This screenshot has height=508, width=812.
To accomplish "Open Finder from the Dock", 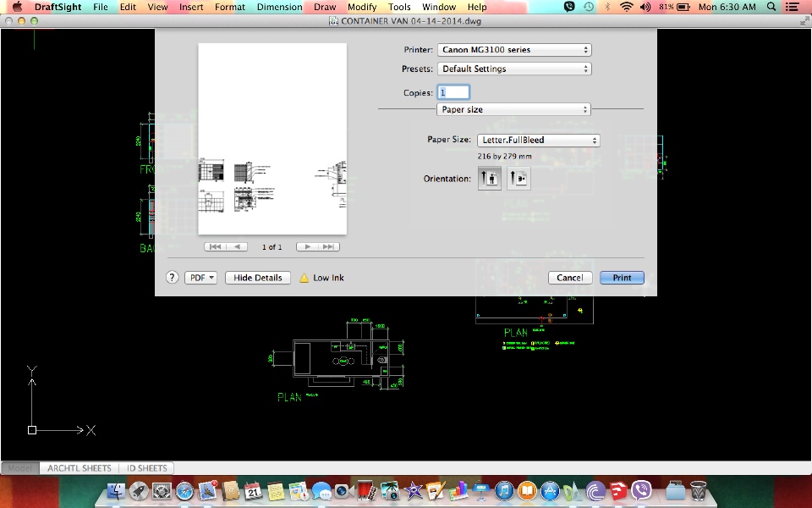I will 117,490.
